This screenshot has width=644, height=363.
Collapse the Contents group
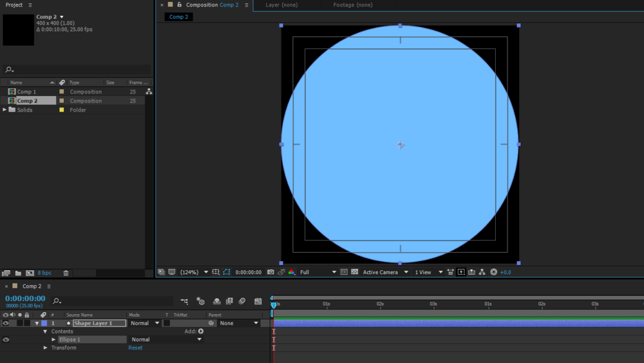pyautogui.click(x=45, y=331)
